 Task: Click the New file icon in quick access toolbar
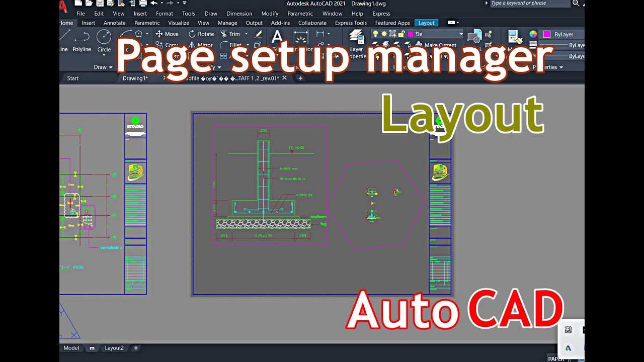78,4
